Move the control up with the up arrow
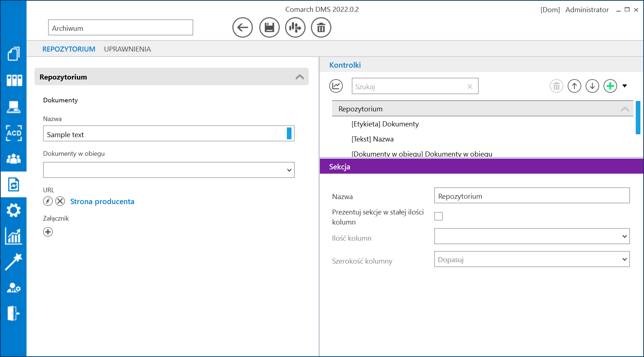This screenshot has width=644, height=357. tap(574, 86)
